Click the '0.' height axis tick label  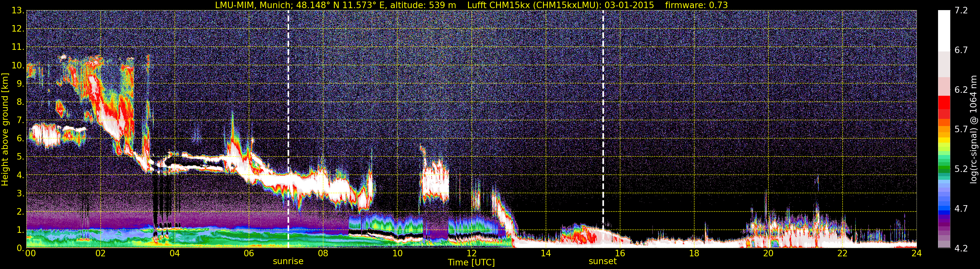tap(20, 248)
